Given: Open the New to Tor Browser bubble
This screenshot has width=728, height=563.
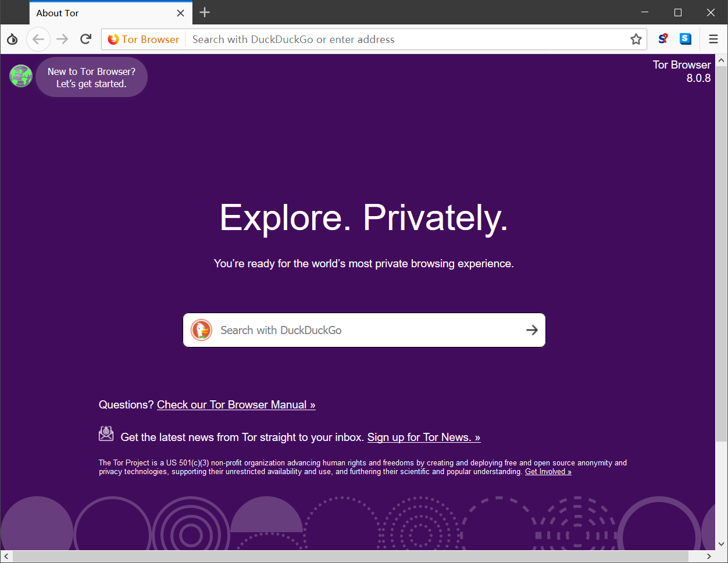Looking at the screenshot, I should [x=91, y=77].
